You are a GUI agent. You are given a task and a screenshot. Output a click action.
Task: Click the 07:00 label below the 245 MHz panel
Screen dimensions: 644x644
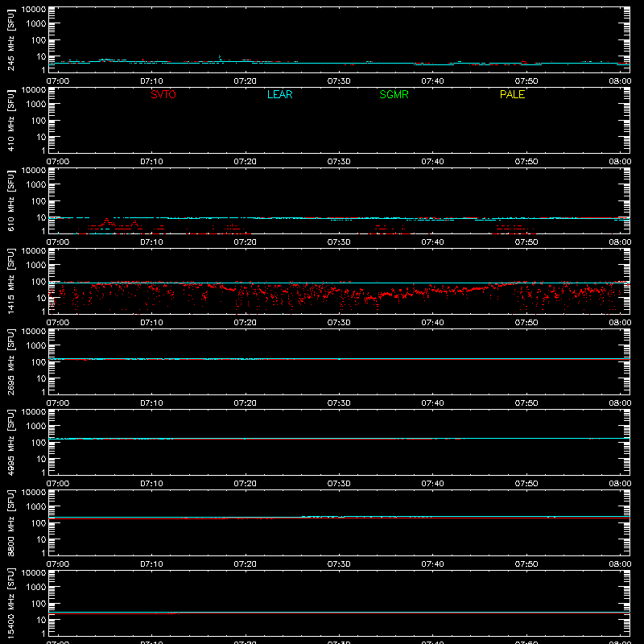[58, 81]
